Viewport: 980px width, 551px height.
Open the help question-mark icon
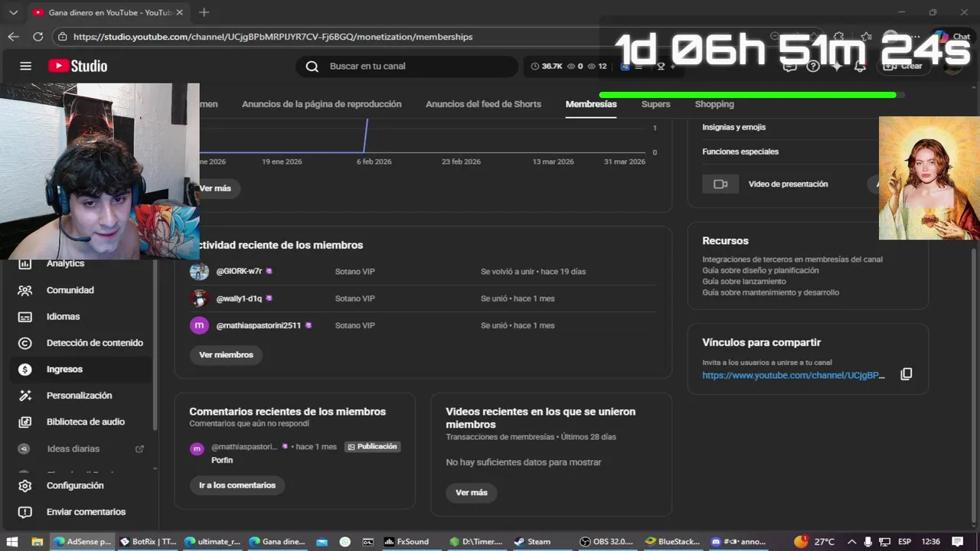(x=814, y=67)
